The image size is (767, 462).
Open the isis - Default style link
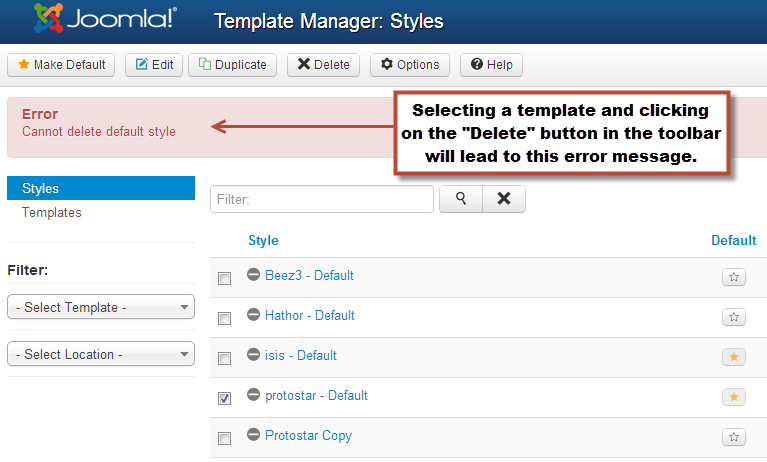click(301, 356)
